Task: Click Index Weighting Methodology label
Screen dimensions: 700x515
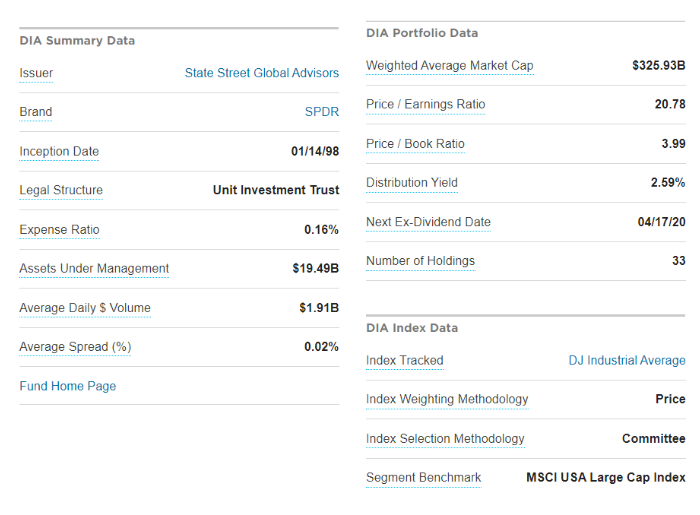Action: pyautogui.click(x=447, y=399)
